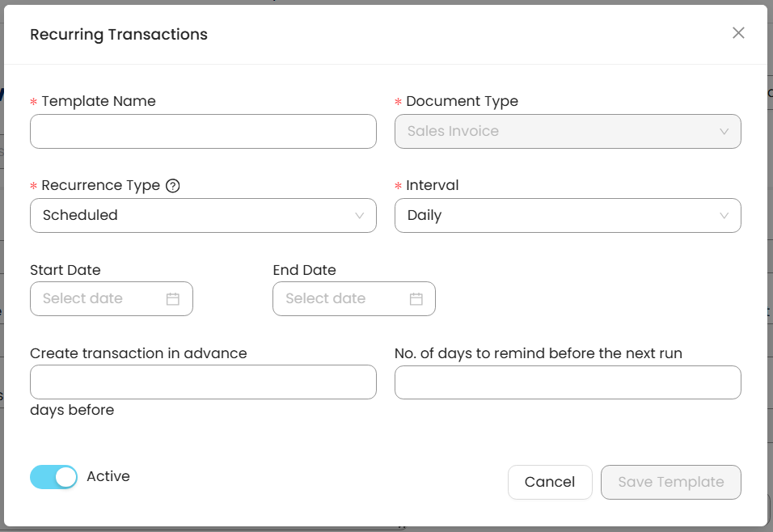Click the 'Template Name' field label
This screenshot has height=532, width=773.
[99, 101]
